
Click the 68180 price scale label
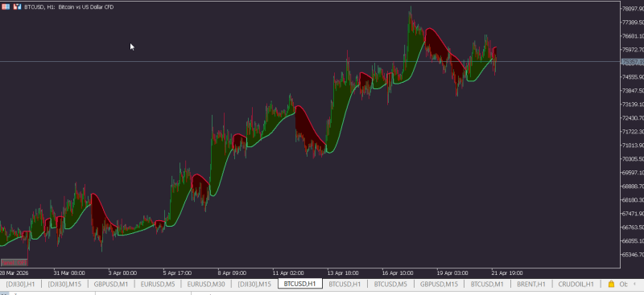point(633,200)
